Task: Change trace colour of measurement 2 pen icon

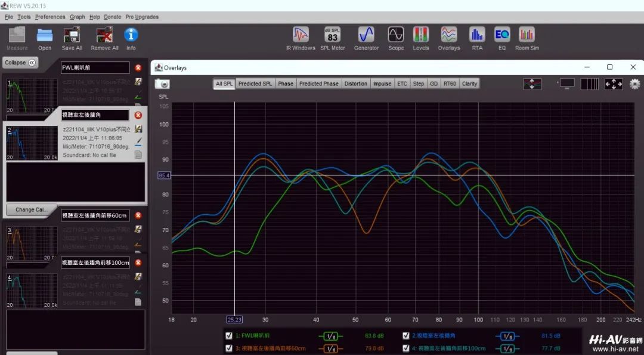Action: click(138, 142)
